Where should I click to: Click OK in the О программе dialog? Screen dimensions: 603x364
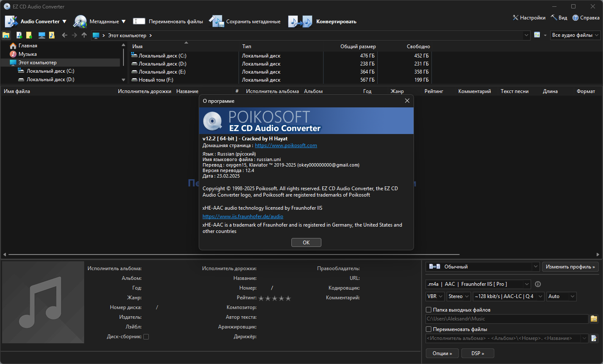coord(306,242)
